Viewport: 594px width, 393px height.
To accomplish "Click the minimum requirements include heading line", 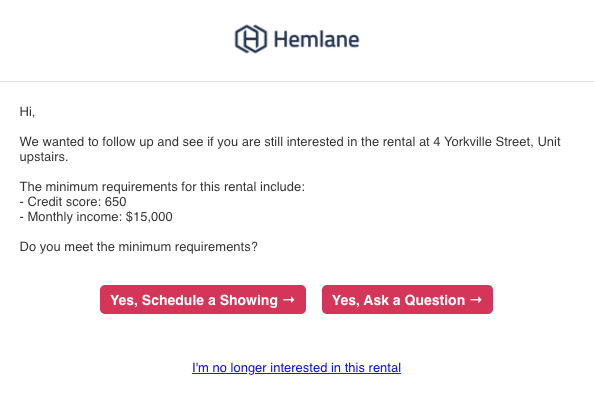I will [x=162, y=187].
